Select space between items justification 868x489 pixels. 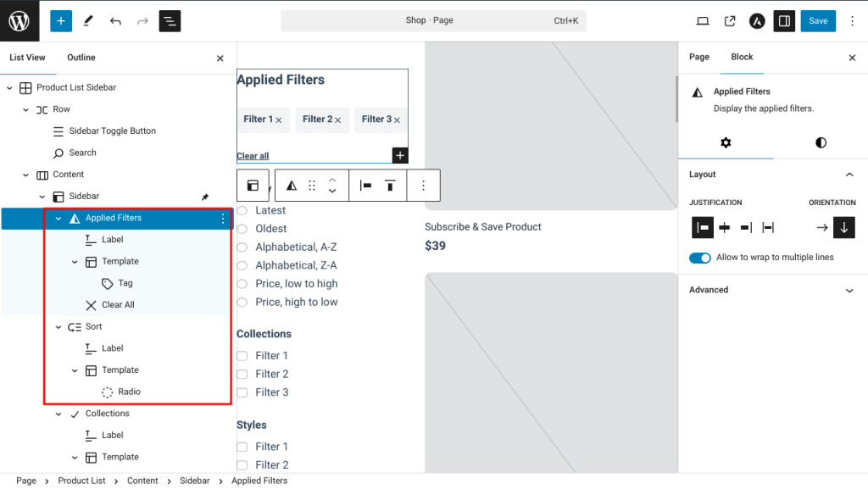point(768,227)
